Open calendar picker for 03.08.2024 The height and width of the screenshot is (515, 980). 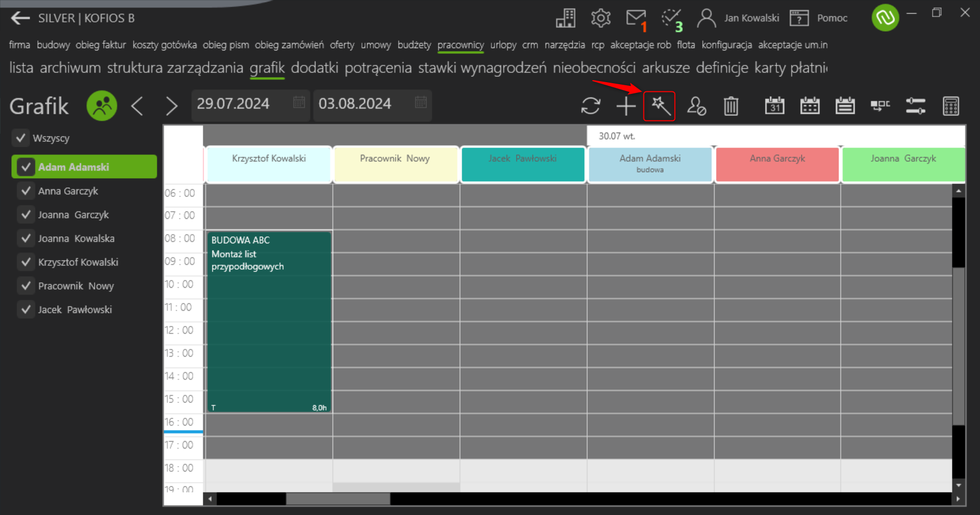coord(420,103)
